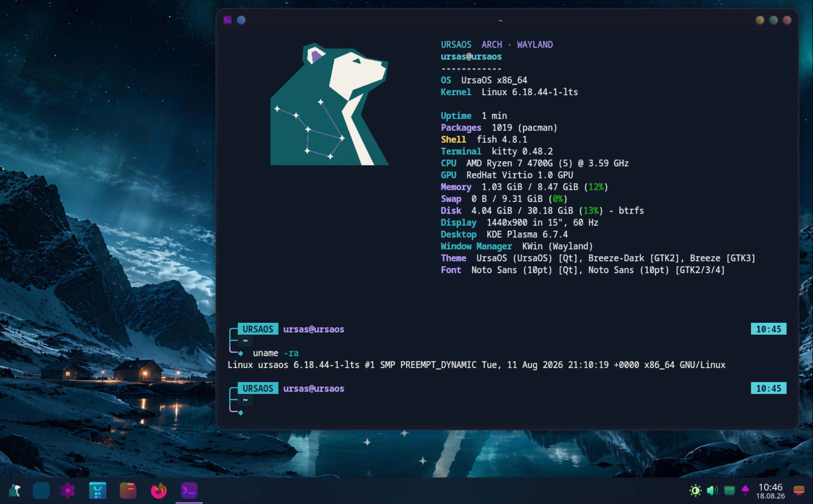The width and height of the screenshot is (813, 504).
Task: Expand hidden system tray icons arrow
Action: tap(745, 490)
